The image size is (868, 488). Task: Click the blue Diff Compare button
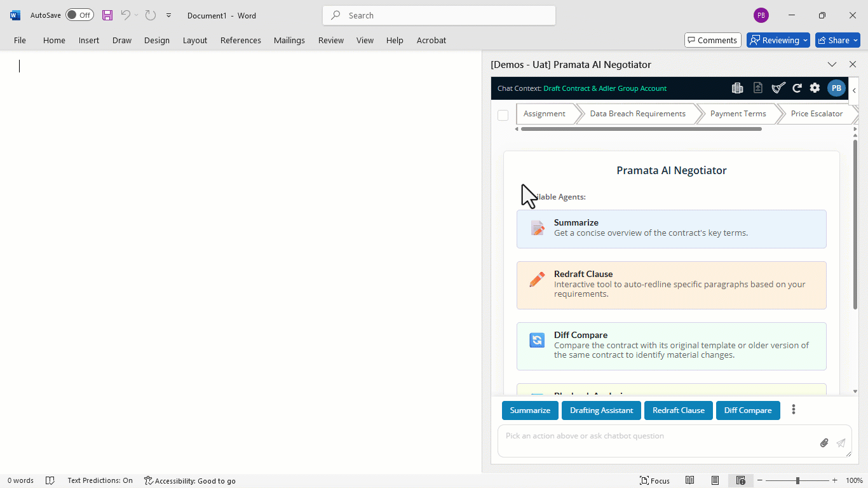[x=748, y=410]
